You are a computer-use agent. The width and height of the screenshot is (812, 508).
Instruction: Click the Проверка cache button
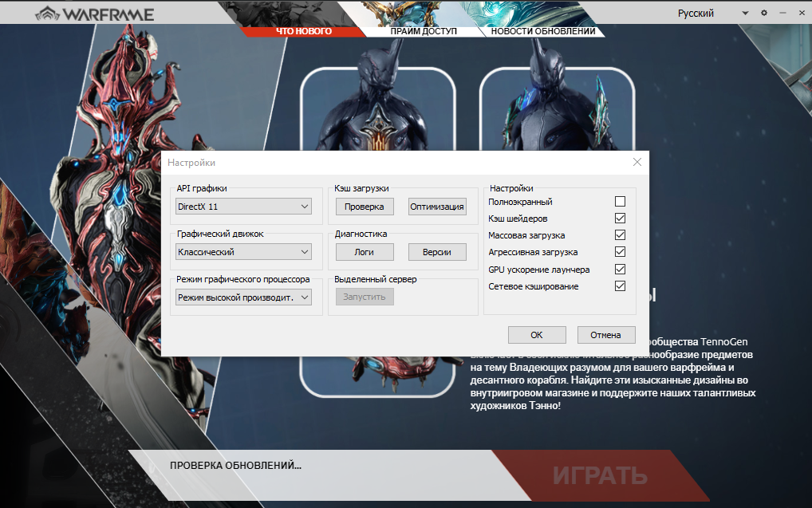pyautogui.click(x=365, y=207)
